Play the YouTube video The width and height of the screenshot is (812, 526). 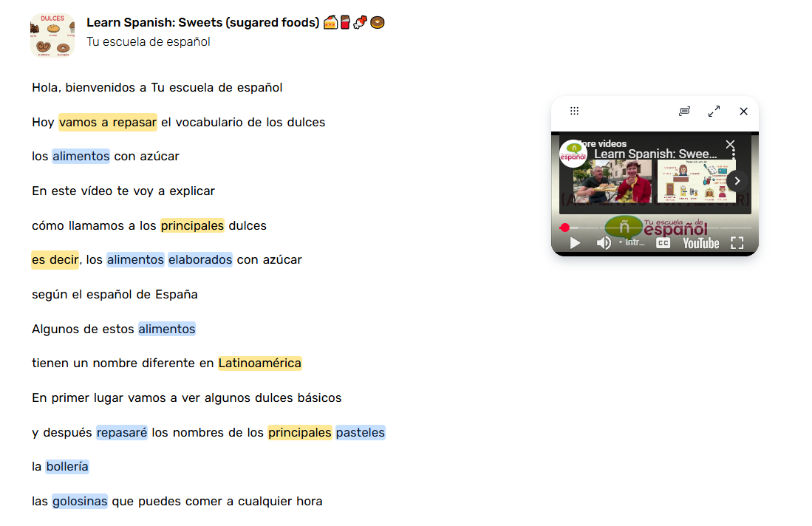pyautogui.click(x=575, y=243)
